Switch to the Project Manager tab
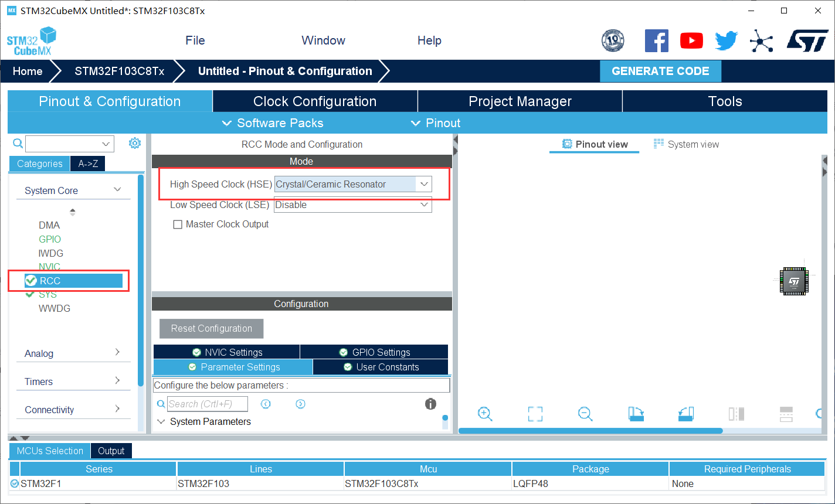The image size is (835, 504). tap(520, 101)
